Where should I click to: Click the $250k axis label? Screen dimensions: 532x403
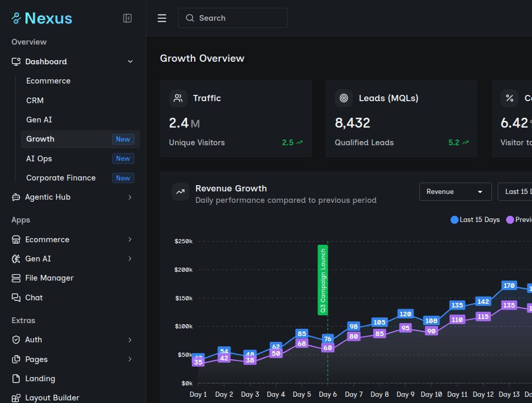point(184,241)
